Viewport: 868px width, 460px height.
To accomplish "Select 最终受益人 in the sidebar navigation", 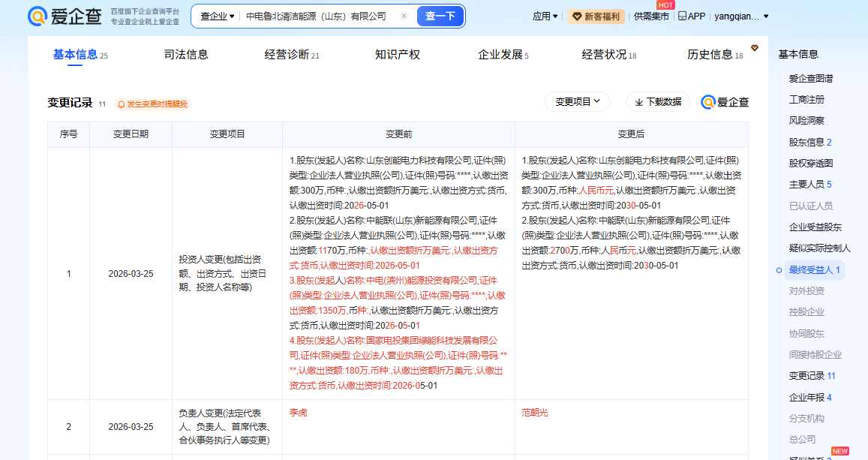I will 814,269.
